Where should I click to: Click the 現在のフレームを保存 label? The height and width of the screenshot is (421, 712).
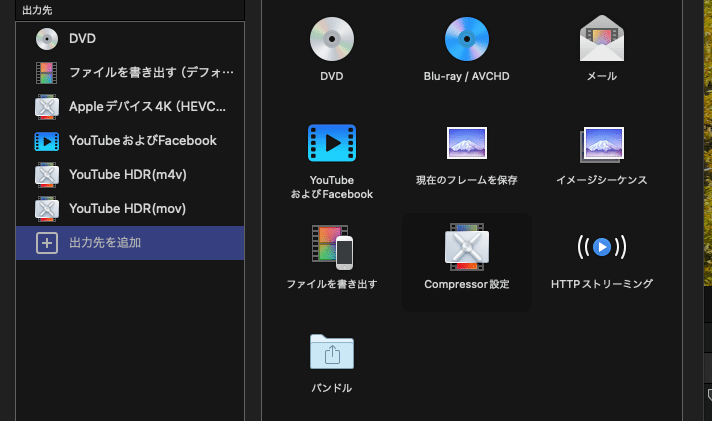point(466,180)
